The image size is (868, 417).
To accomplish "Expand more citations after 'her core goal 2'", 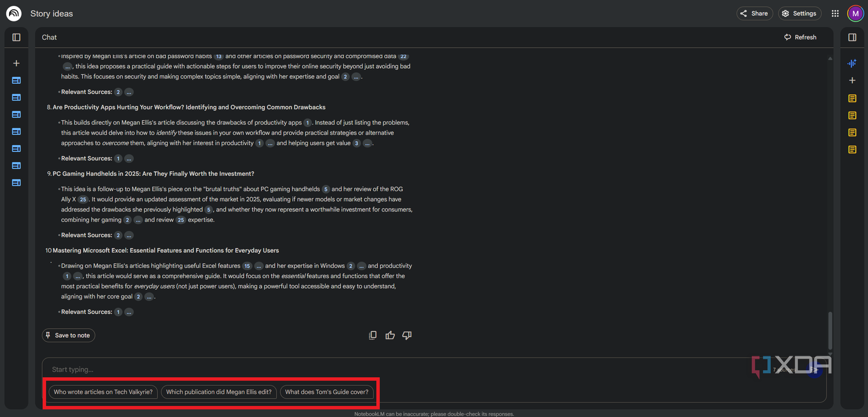I will [x=149, y=297].
